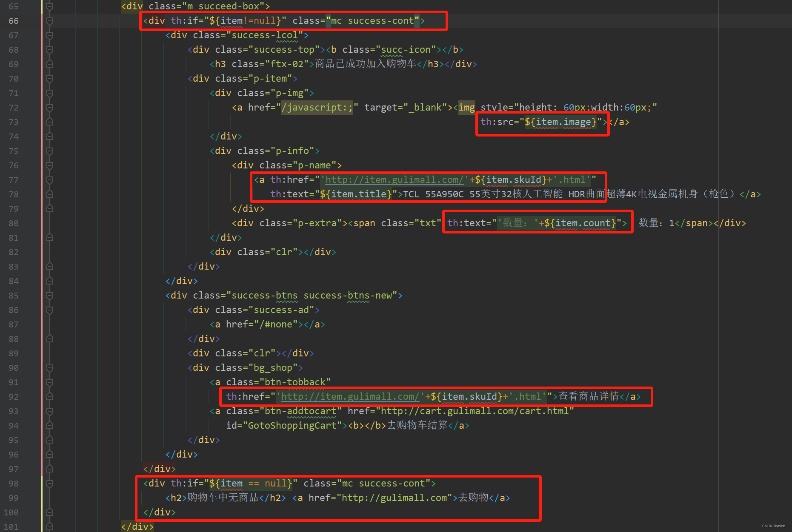Collapse the p-item div at line 70

[x=50, y=79]
